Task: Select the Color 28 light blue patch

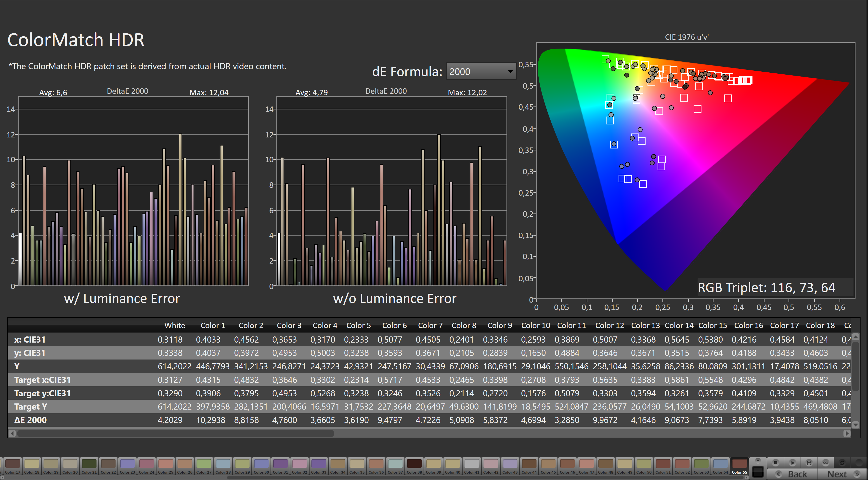Action: tap(223, 466)
